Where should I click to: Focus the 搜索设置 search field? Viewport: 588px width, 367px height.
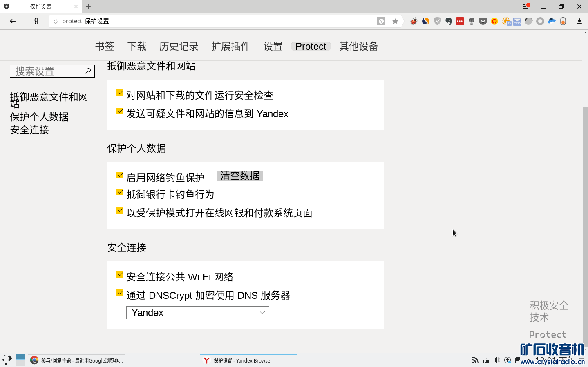click(x=52, y=71)
